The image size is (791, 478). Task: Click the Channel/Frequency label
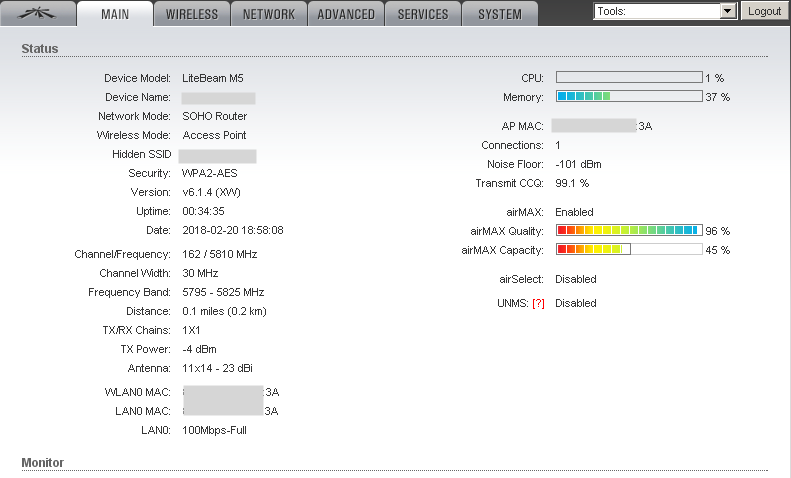123,254
